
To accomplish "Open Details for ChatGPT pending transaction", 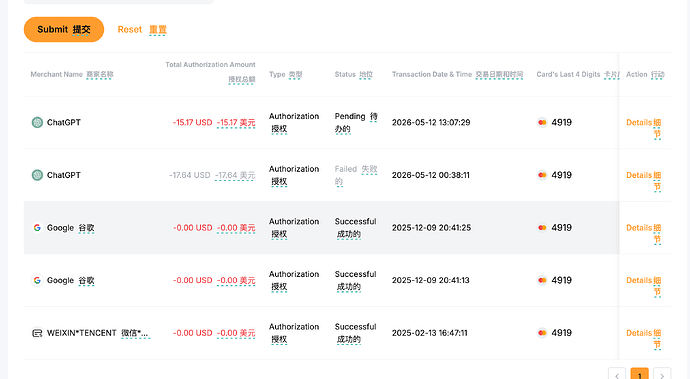I will [644, 128].
